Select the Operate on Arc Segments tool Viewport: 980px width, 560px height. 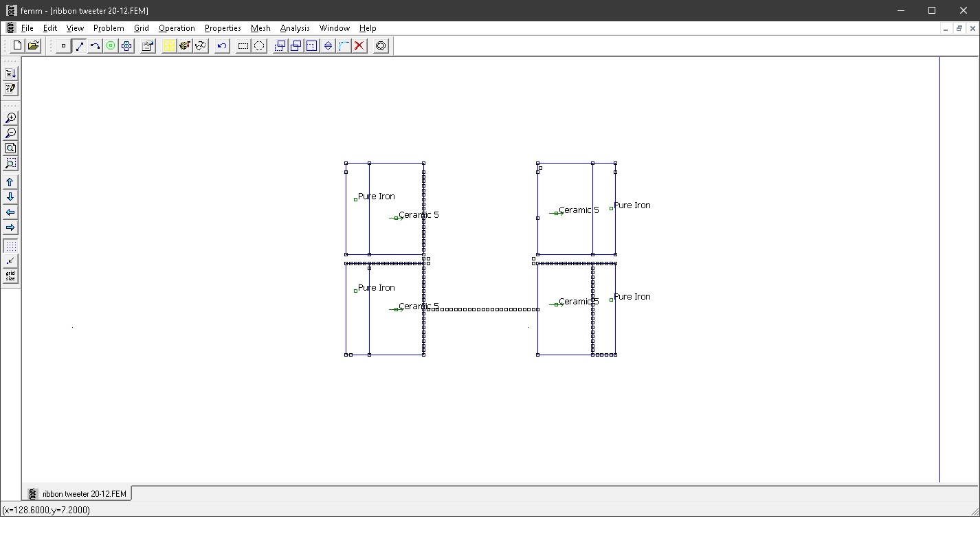pos(95,46)
